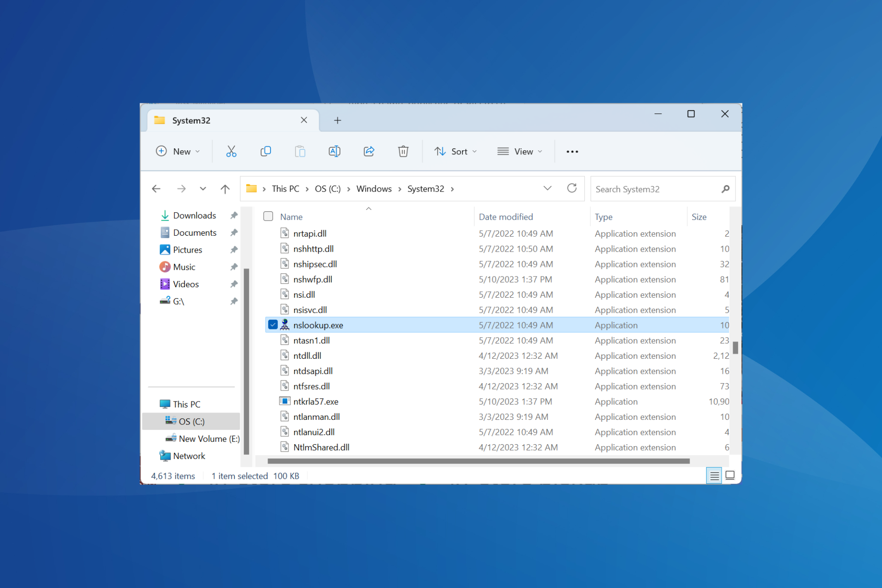Click the Cut scissors icon
The height and width of the screenshot is (588, 882).
pyautogui.click(x=231, y=151)
